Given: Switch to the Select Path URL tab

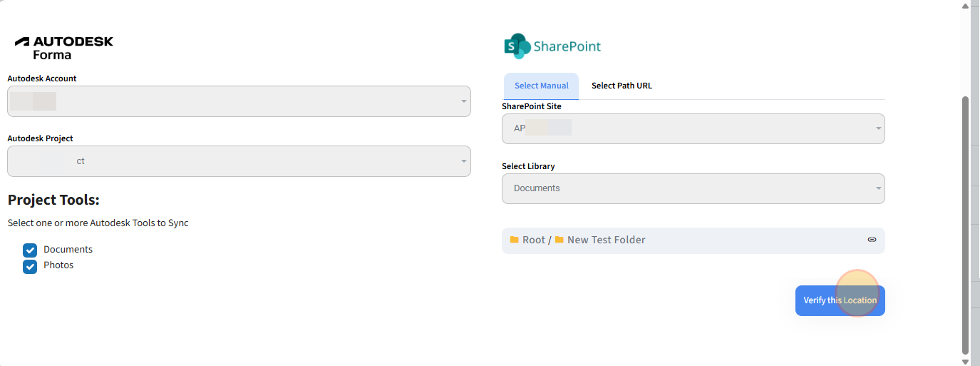Looking at the screenshot, I should tap(621, 86).
